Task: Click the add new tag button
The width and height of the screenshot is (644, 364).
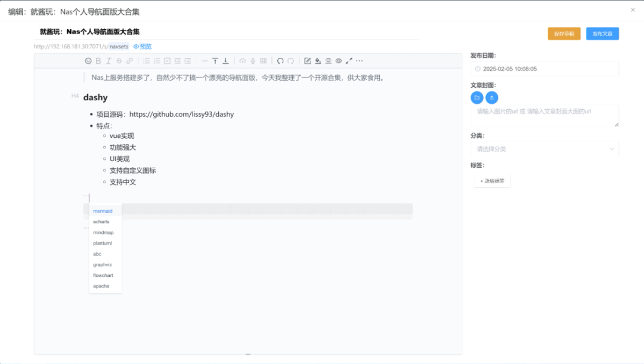Action: [x=492, y=181]
